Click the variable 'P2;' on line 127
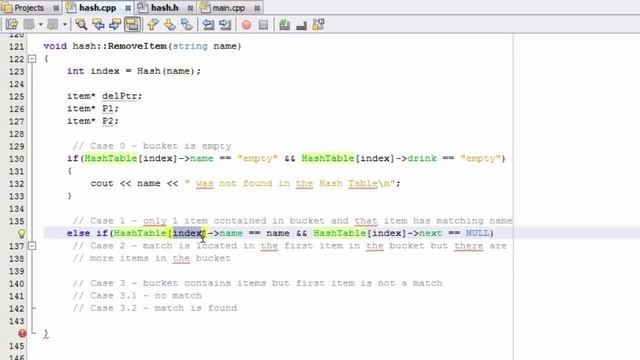 click(x=110, y=121)
